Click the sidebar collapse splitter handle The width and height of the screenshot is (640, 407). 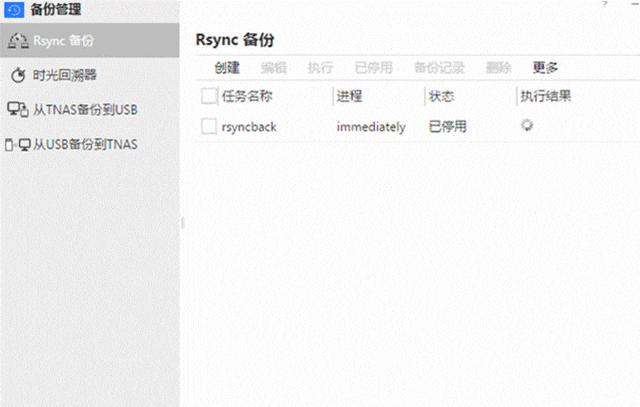click(183, 223)
